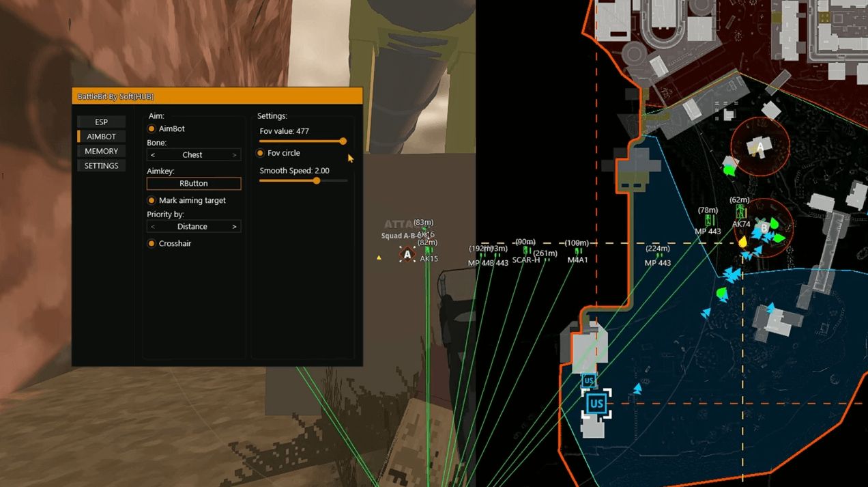This screenshot has height=487, width=868.
Task: Open the ESP tab
Action: tap(101, 122)
